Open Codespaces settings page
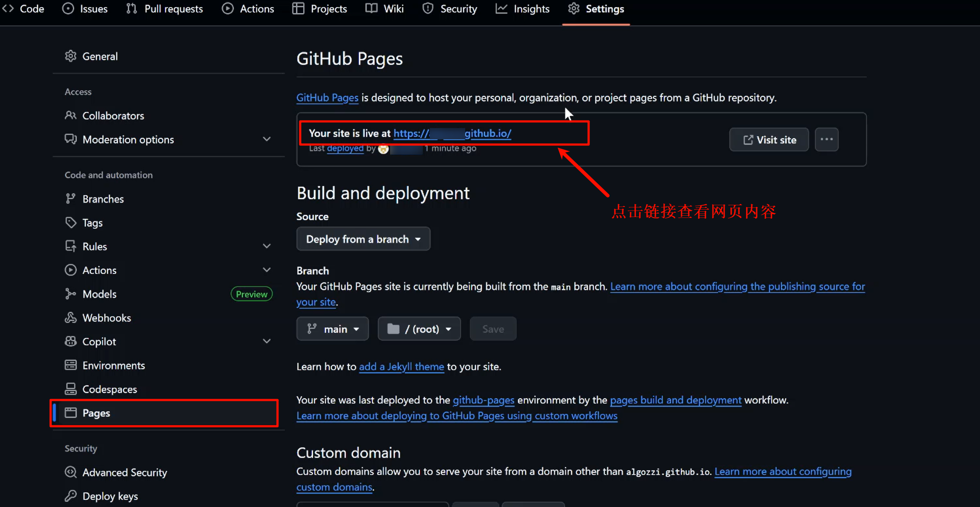 click(168, 389)
